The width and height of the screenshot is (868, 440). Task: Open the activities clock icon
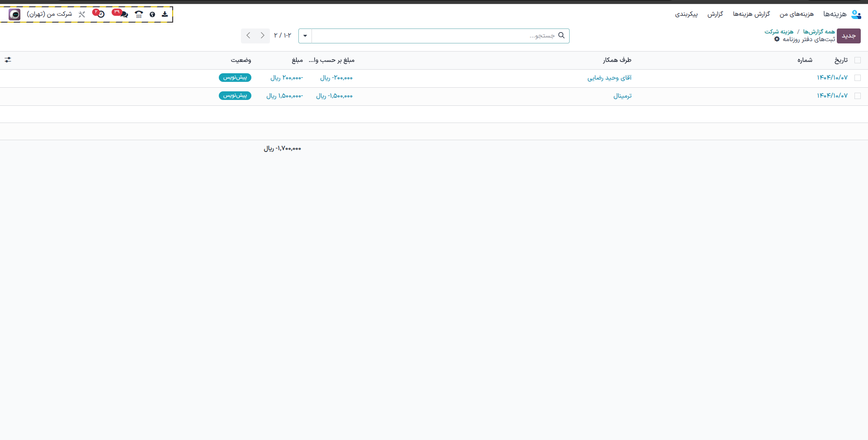(101, 14)
